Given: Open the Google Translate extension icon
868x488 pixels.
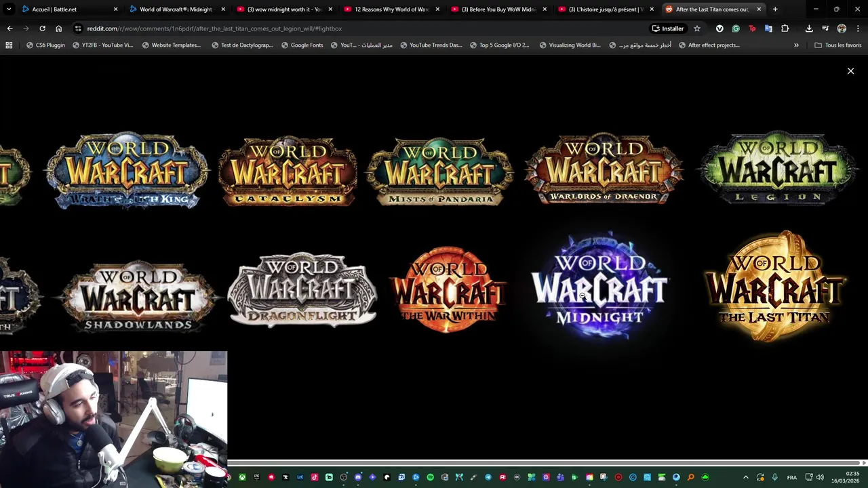Looking at the screenshot, I should pyautogui.click(x=768, y=28).
